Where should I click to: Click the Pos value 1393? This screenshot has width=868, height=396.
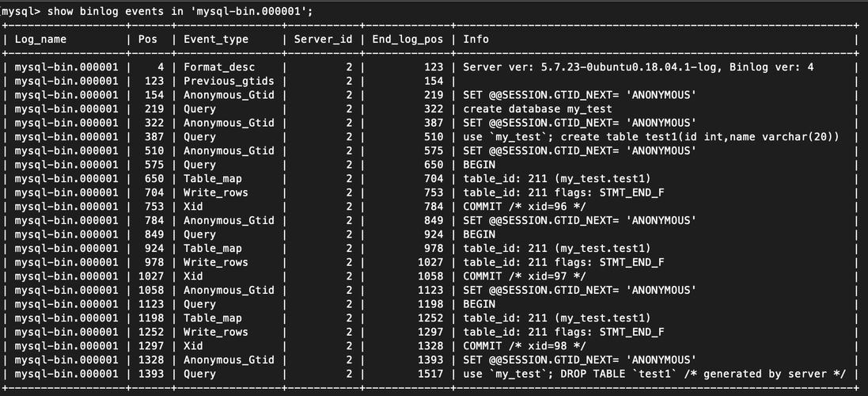tap(151, 374)
